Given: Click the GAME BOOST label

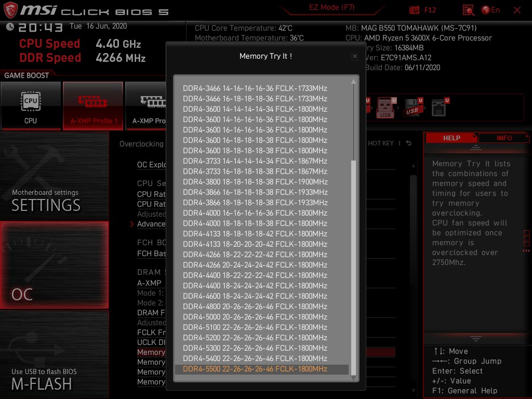Looking at the screenshot, I should coord(26,75).
